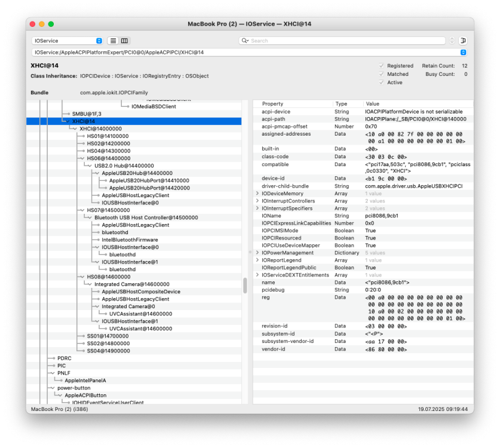Select SS01@14700000 port entry
The height and width of the screenshot is (448, 500).
134,336
